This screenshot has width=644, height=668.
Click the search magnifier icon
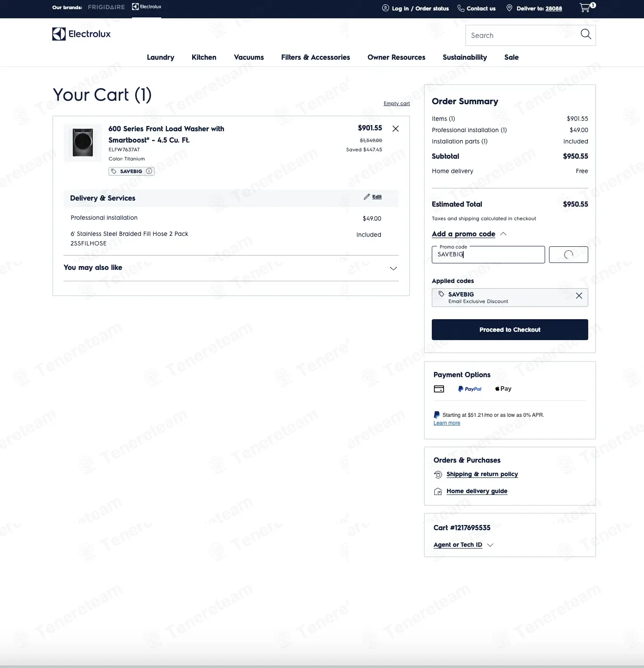(x=586, y=34)
